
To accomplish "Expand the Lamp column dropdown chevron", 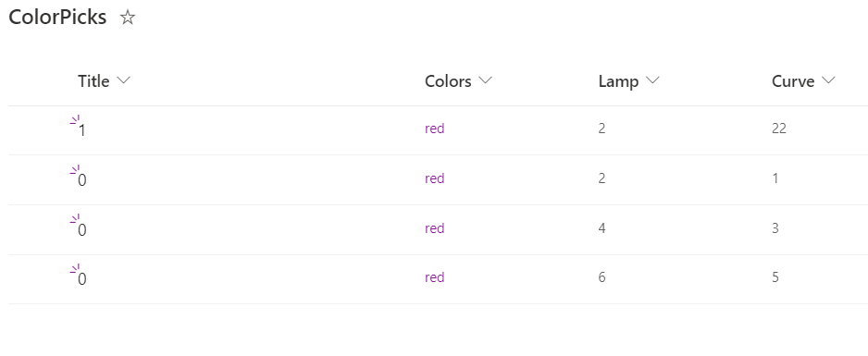I will pyautogui.click(x=652, y=80).
